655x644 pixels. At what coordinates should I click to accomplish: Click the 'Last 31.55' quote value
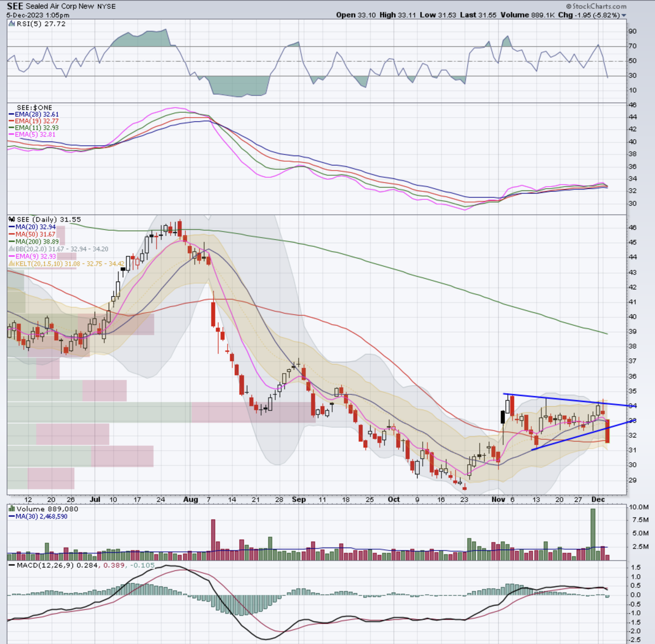tap(478, 15)
